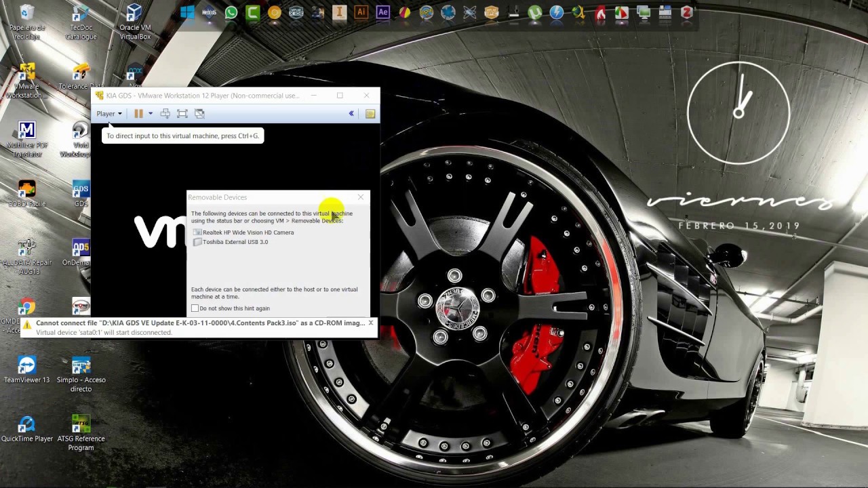Open Simplo - Acceso directo shortcut
The height and width of the screenshot is (488, 868).
click(81, 374)
